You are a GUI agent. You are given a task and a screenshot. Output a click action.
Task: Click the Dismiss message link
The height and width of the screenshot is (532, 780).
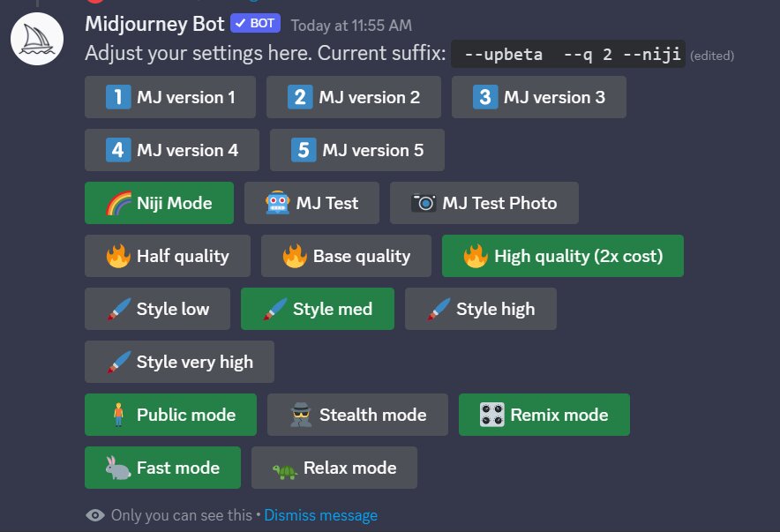[x=320, y=515]
